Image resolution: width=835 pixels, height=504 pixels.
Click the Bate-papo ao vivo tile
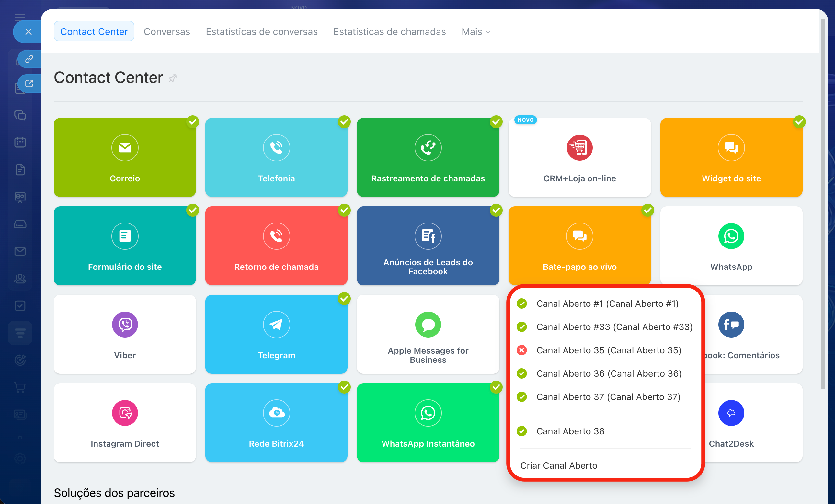click(x=579, y=246)
